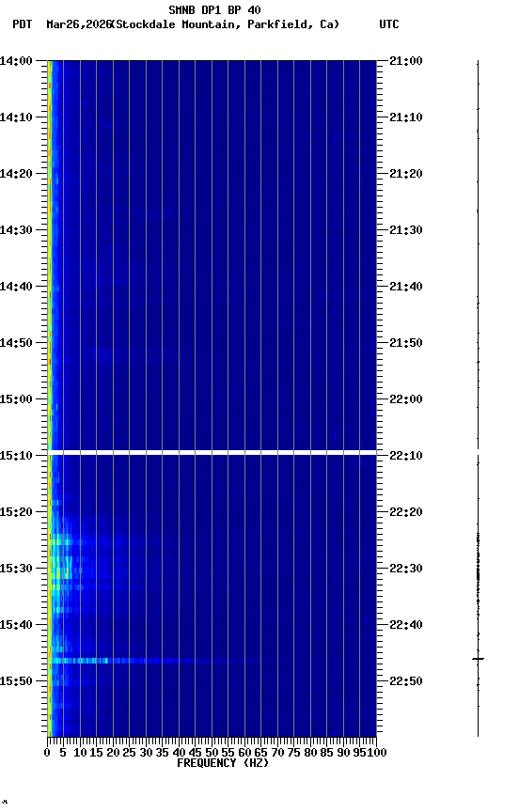Click the '21:50' UTC time label
This screenshot has width=519, height=812.
[406, 343]
